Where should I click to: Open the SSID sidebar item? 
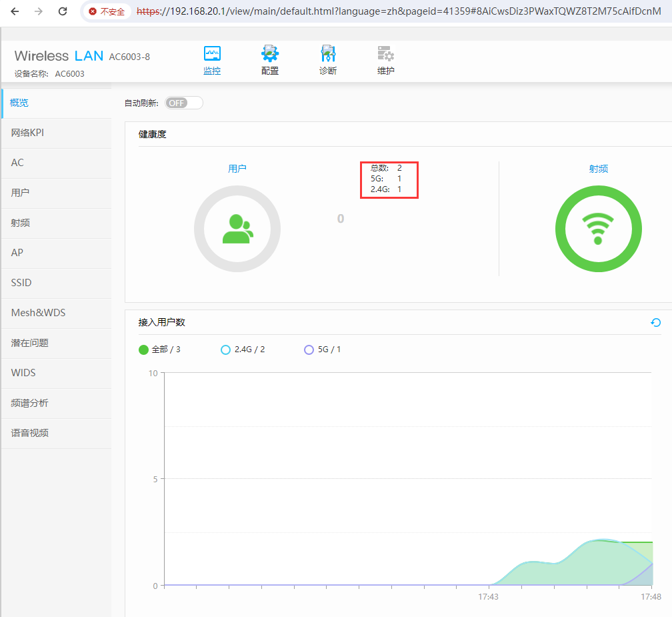(x=57, y=283)
